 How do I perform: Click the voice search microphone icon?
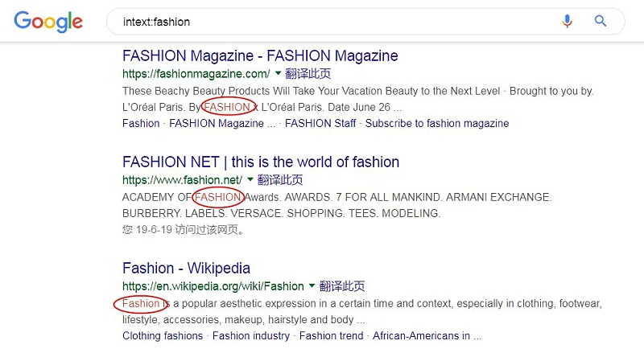[x=567, y=21]
